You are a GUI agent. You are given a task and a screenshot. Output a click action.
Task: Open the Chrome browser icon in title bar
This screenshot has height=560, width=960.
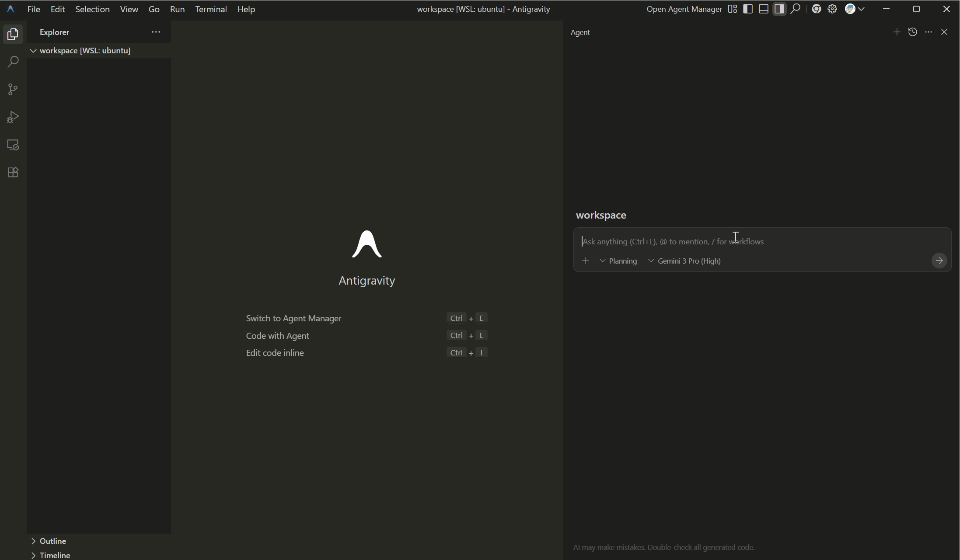816,9
